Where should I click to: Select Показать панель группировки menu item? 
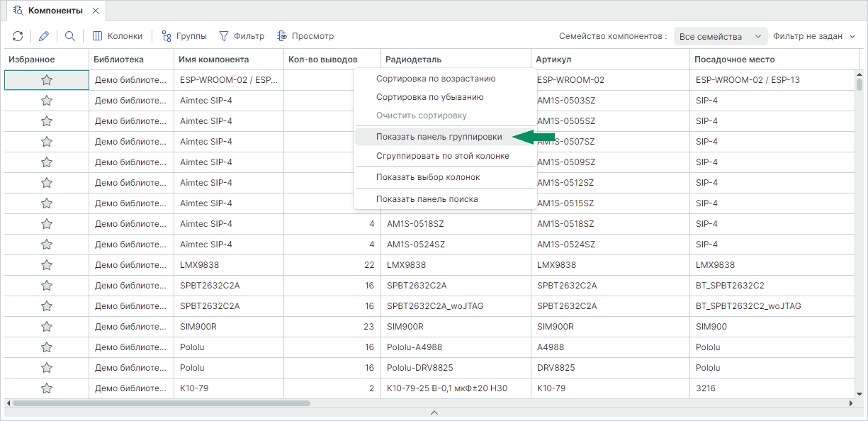click(x=444, y=137)
